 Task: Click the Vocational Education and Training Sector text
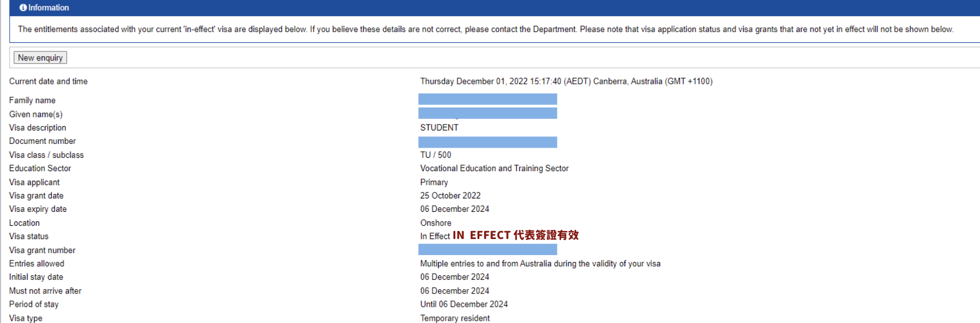[x=494, y=168]
